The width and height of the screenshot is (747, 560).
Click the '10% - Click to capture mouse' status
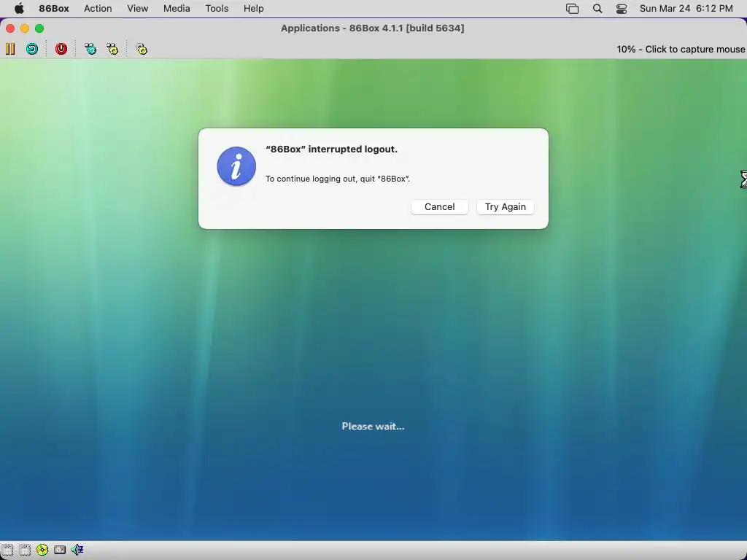pyautogui.click(x=681, y=49)
